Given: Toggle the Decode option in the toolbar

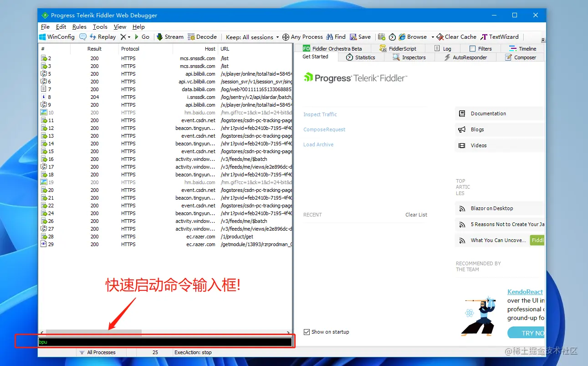Looking at the screenshot, I should click(202, 37).
